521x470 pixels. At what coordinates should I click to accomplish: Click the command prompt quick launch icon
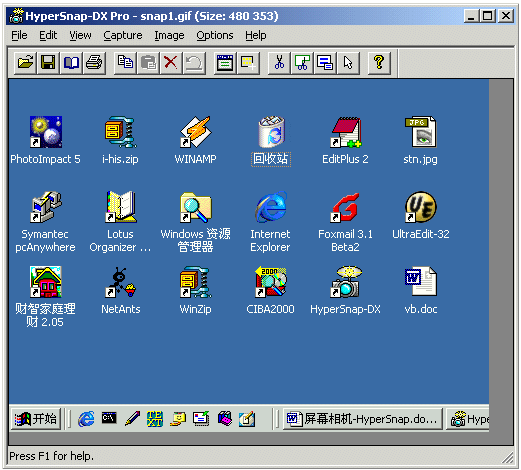tap(109, 418)
